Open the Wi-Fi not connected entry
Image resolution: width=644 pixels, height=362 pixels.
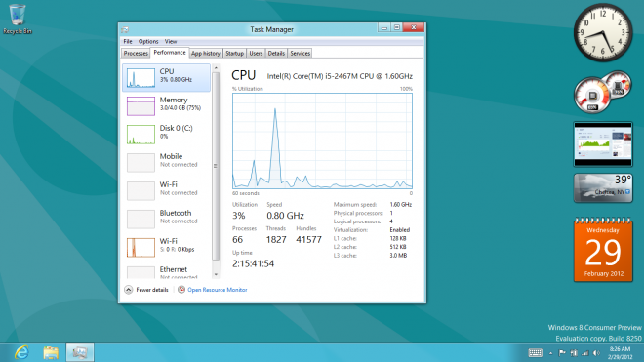pyautogui.click(x=166, y=190)
